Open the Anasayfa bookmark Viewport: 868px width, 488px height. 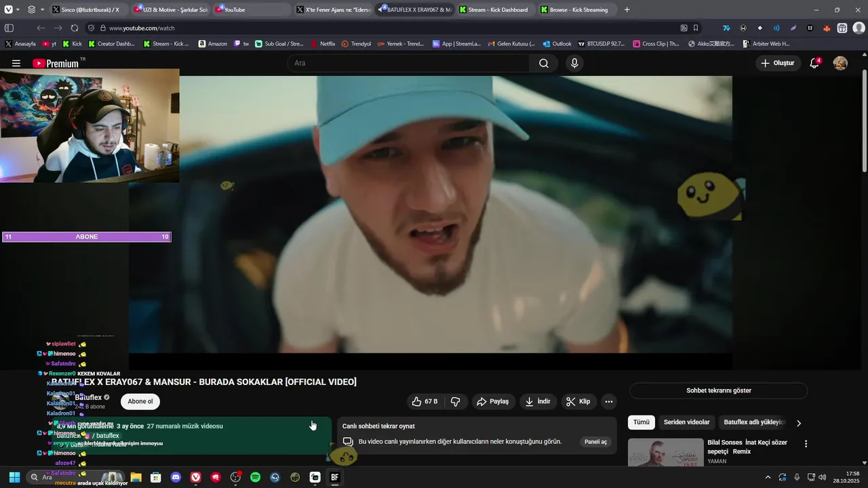pyautogui.click(x=20, y=43)
